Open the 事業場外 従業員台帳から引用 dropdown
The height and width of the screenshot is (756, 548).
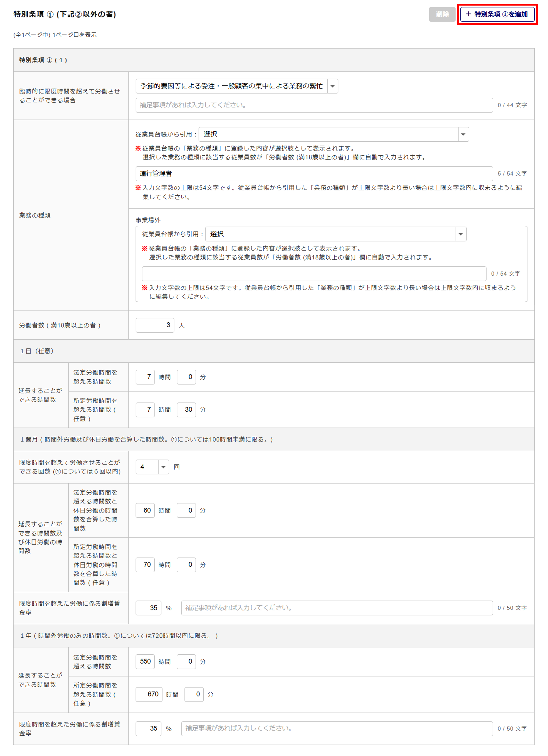[335, 234]
